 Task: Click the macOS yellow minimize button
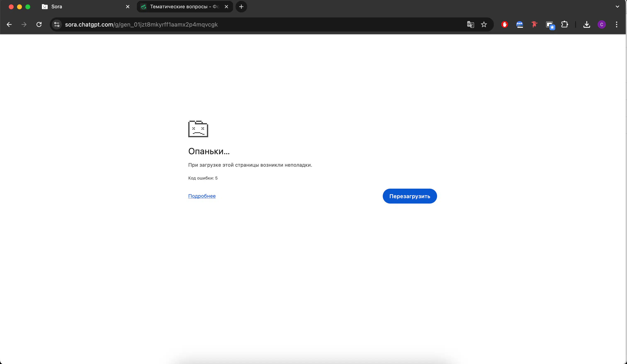tap(19, 7)
